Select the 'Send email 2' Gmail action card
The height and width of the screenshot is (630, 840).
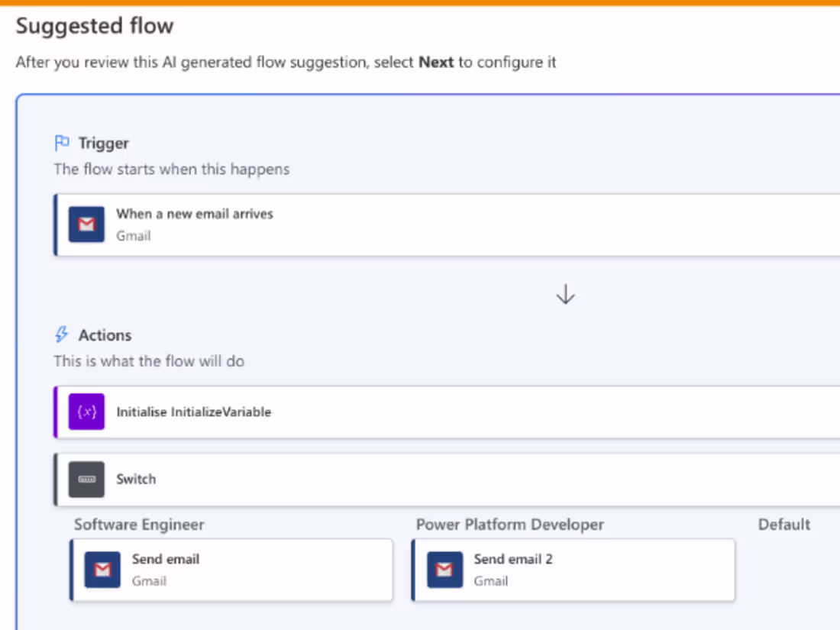(x=573, y=569)
